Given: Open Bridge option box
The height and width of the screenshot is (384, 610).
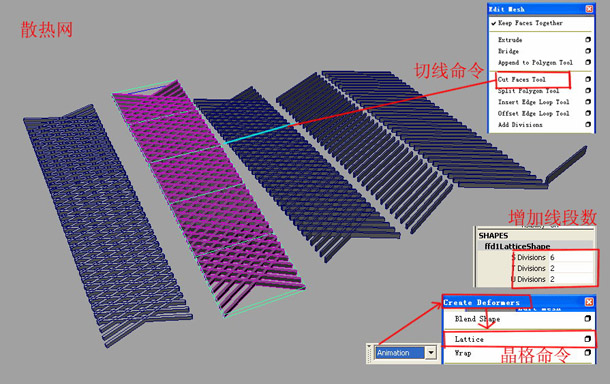Looking at the screenshot, I should (x=588, y=51).
